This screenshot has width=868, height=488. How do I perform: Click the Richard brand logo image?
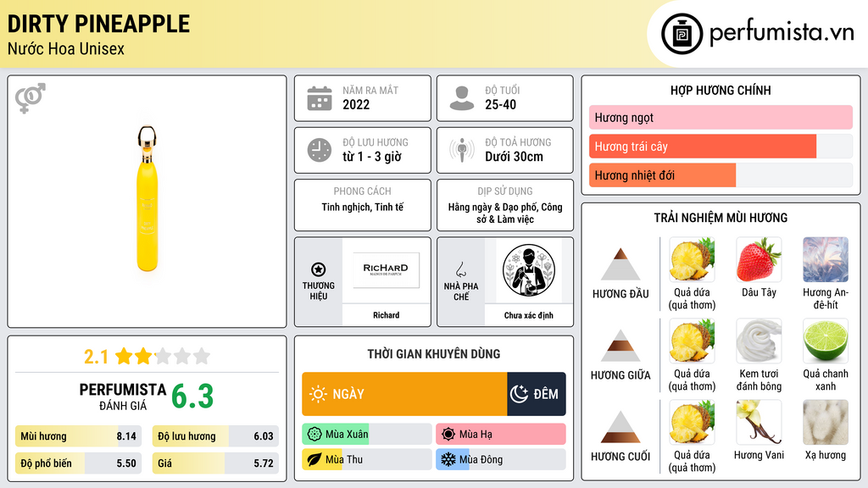click(386, 270)
